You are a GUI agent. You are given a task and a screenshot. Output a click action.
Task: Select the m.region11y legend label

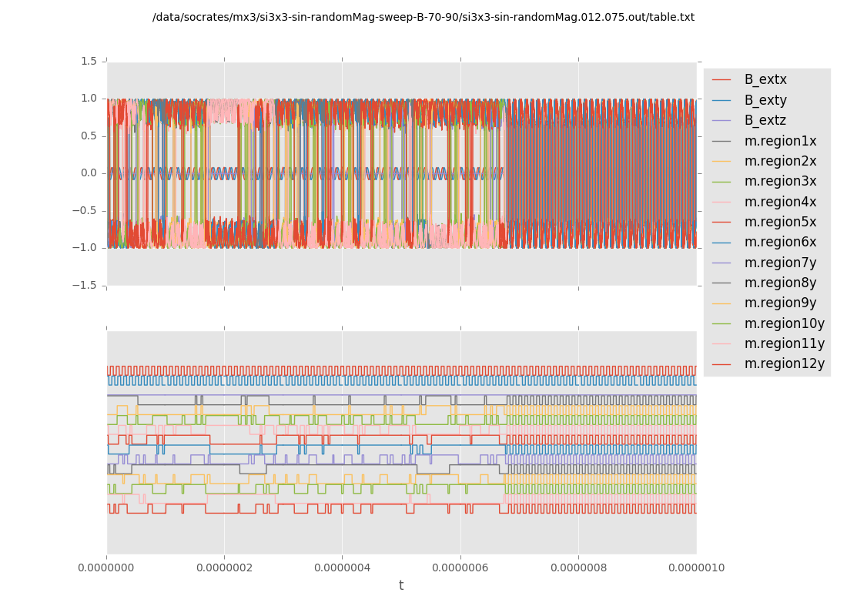pos(784,343)
